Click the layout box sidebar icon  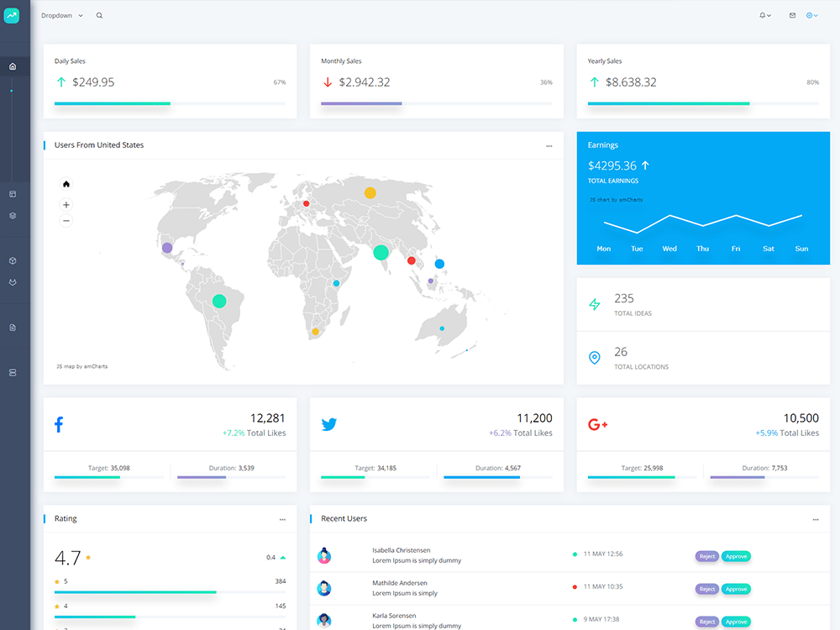(13, 194)
